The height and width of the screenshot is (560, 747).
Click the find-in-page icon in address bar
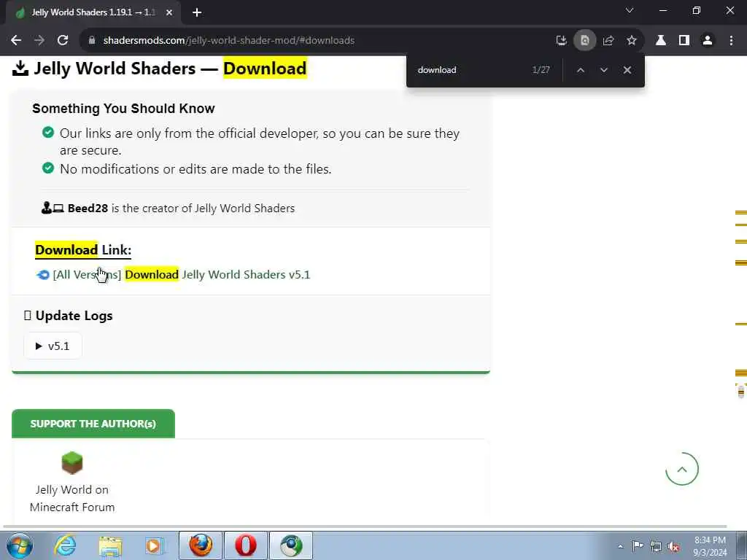click(x=585, y=41)
